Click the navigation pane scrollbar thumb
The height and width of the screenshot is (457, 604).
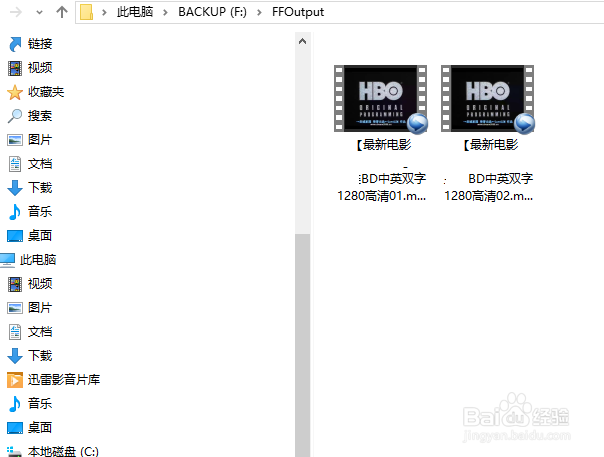coord(303,345)
